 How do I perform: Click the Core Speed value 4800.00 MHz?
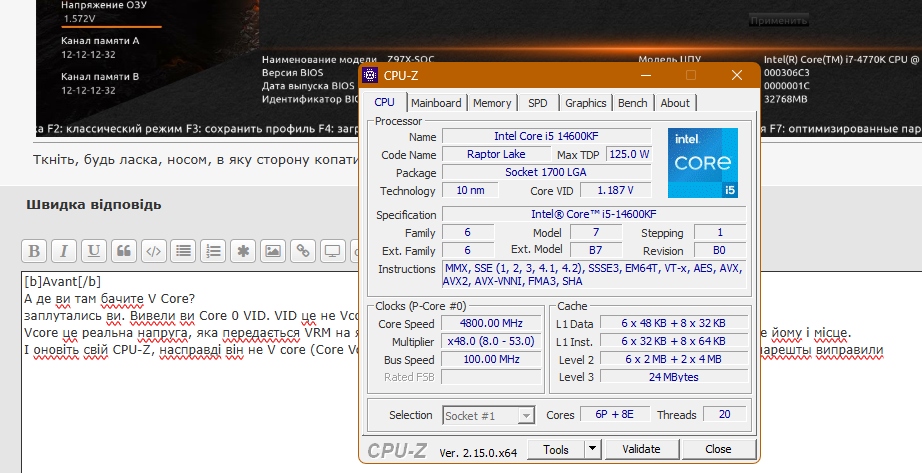492,324
